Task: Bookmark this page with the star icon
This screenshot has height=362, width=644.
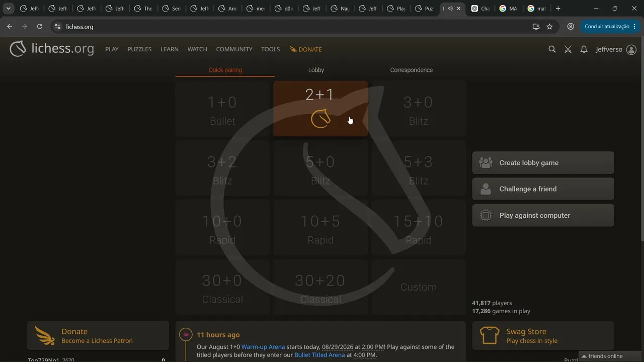Action: coord(549,27)
